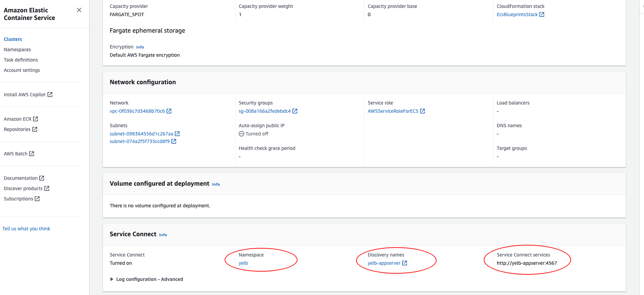Open Amazon ECR link

point(18,119)
